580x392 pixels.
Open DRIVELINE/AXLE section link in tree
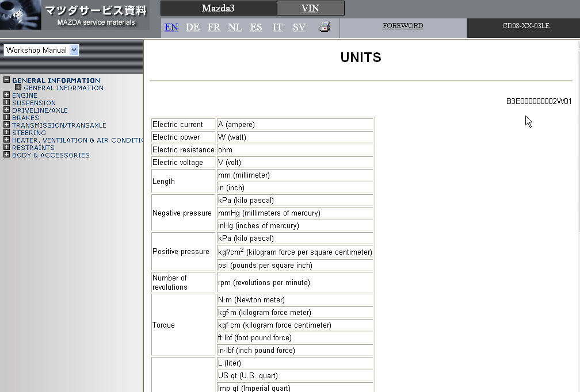40,110
